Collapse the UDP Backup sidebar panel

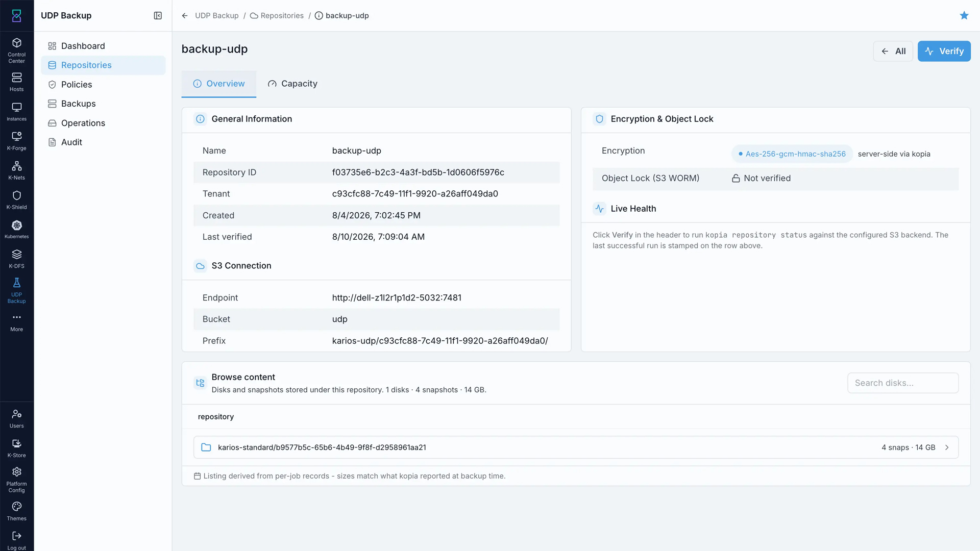coord(158,16)
